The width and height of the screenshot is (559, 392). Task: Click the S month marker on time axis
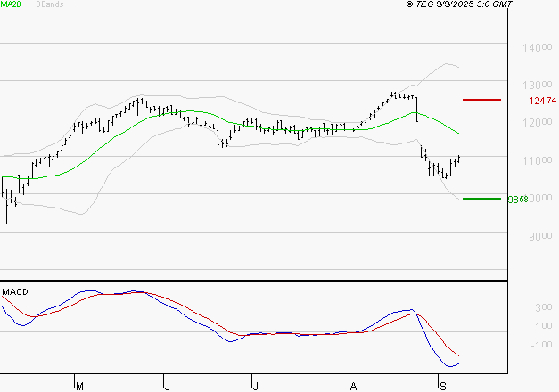coord(443,387)
